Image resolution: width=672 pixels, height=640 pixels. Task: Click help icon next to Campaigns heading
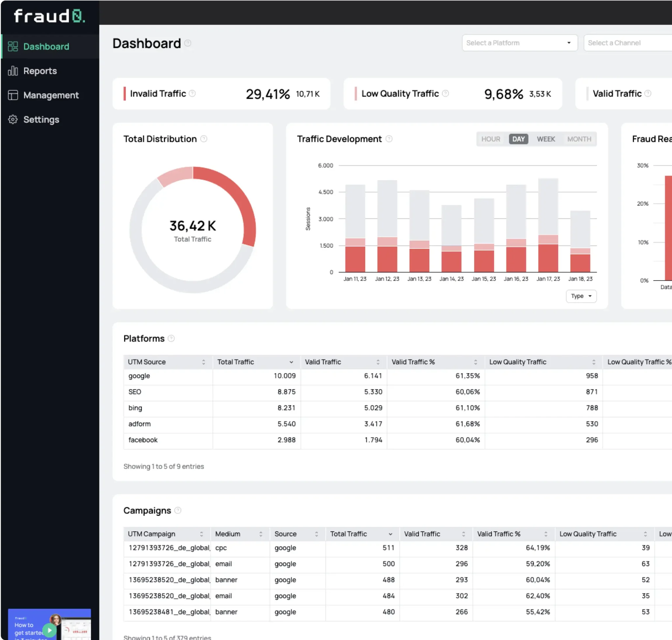tap(178, 510)
